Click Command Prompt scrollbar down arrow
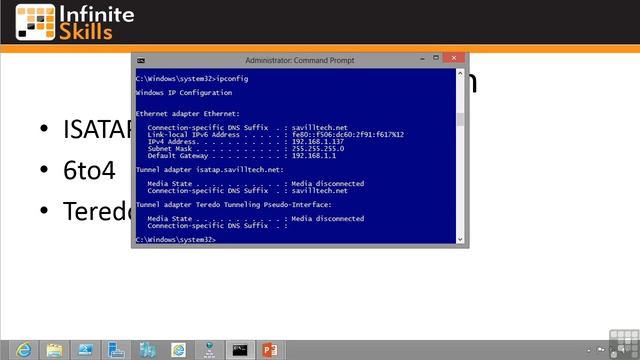Screen dimensions: 640x360 pyautogui.click(x=460, y=240)
